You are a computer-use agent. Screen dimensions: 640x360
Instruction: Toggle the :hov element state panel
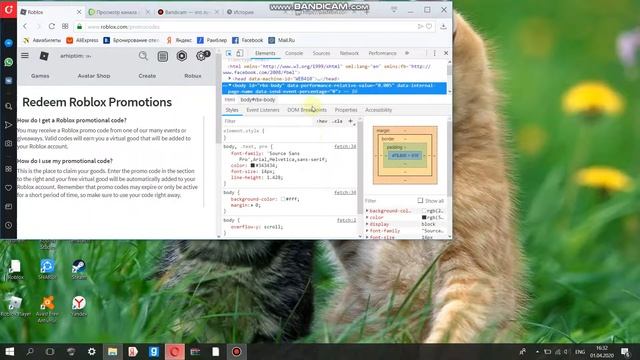[x=322, y=121]
